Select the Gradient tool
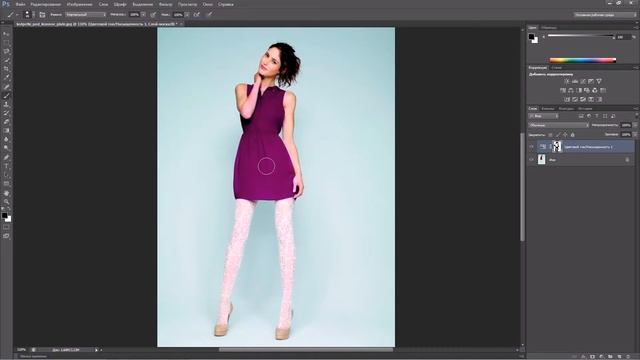 [6, 131]
